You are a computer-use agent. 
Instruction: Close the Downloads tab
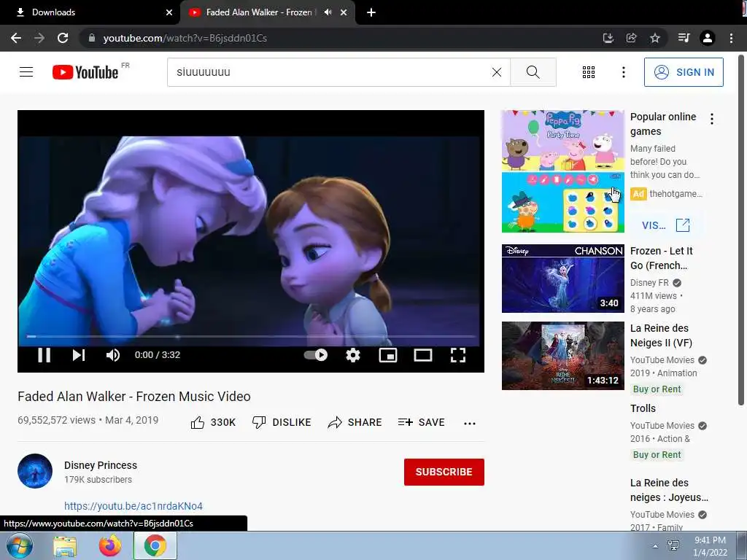(169, 12)
